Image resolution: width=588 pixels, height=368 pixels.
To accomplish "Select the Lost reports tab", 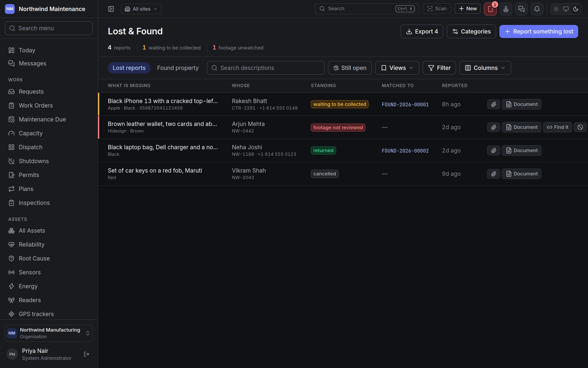I will pyautogui.click(x=129, y=68).
